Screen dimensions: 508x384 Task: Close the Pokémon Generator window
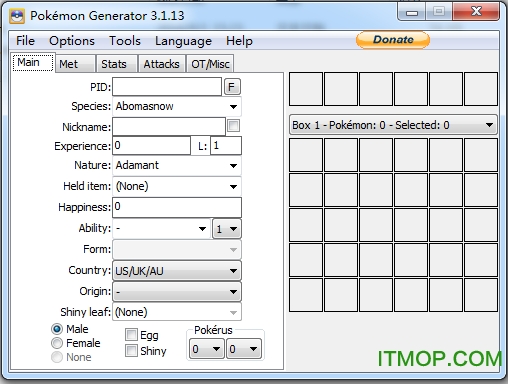pyautogui.click(x=476, y=12)
